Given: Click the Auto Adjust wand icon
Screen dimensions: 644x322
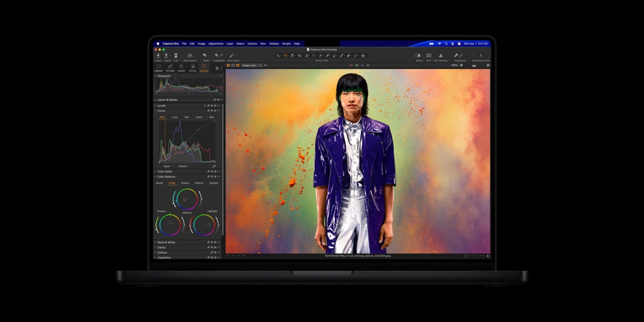Looking at the screenshot, I should click(232, 56).
